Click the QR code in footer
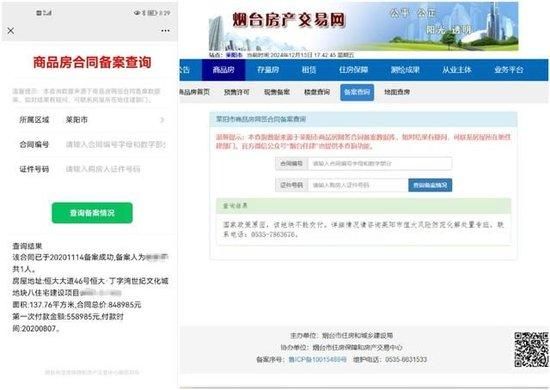The image size is (550, 390). [531, 350]
